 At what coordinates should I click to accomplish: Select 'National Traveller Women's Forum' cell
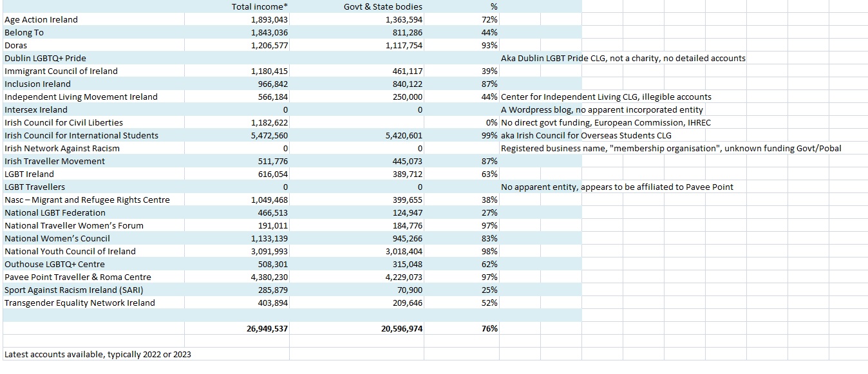tap(93, 225)
